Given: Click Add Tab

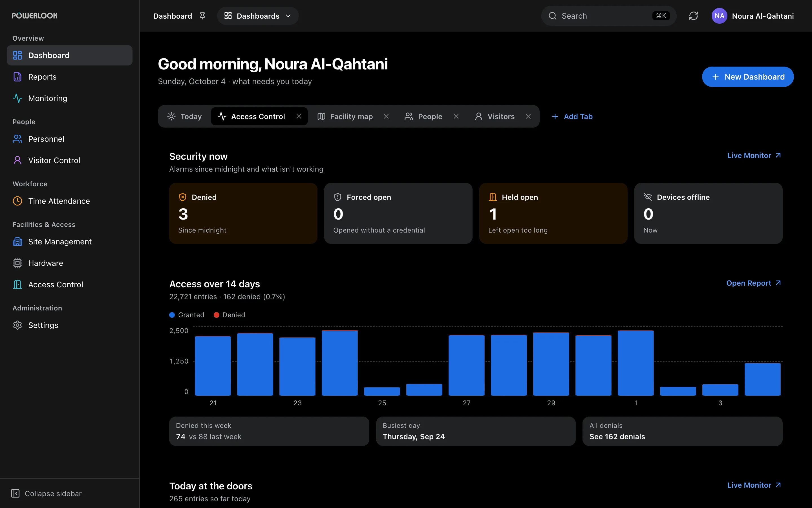Looking at the screenshot, I should coord(572,117).
